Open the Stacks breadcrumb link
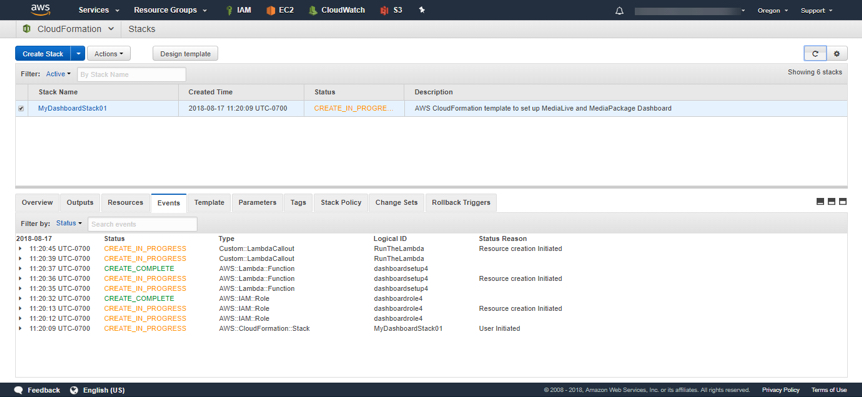Viewport: 862px width, 397px height. [142, 29]
